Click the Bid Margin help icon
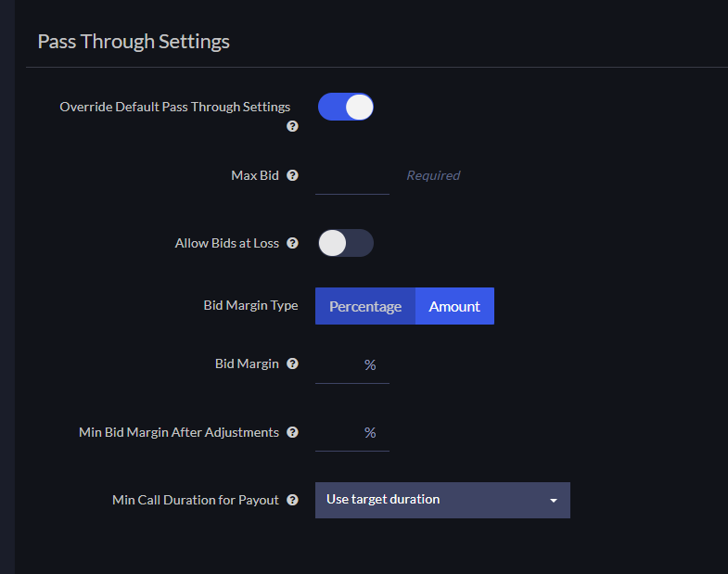Image resolution: width=728 pixels, height=574 pixels. click(292, 364)
